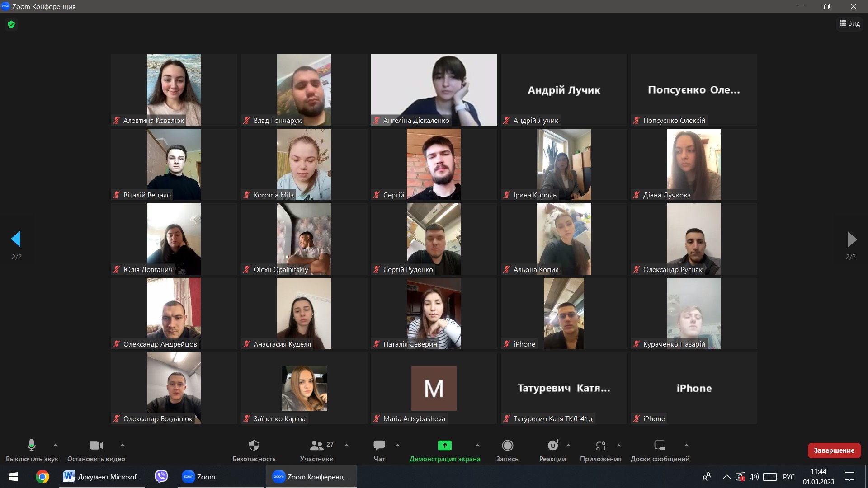Open the Chat bubble icon
The height and width of the screenshot is (488, 868).
pyautogui.click(x=379, y=446)
